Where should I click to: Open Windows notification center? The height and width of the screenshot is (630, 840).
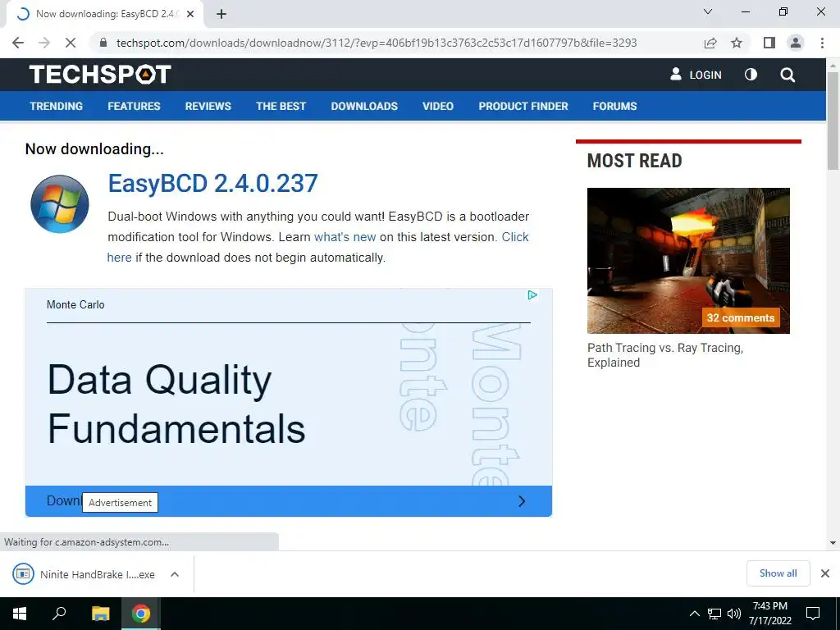(813, 614)
